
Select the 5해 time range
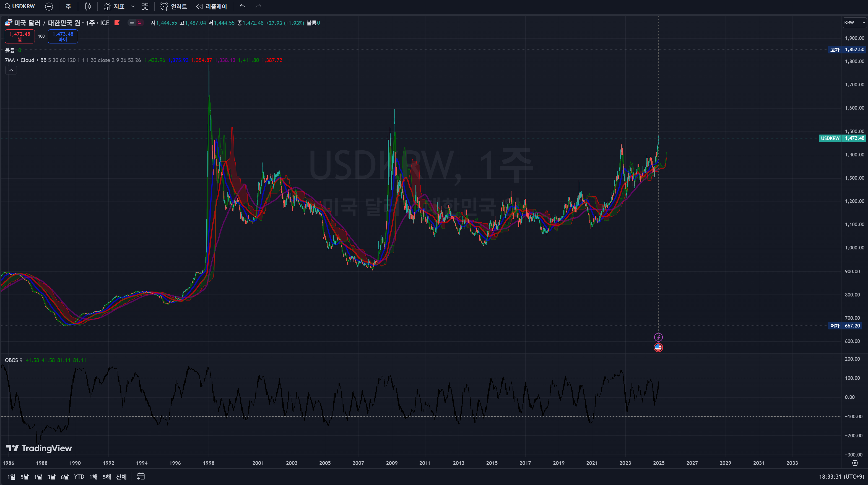[107, 477]
